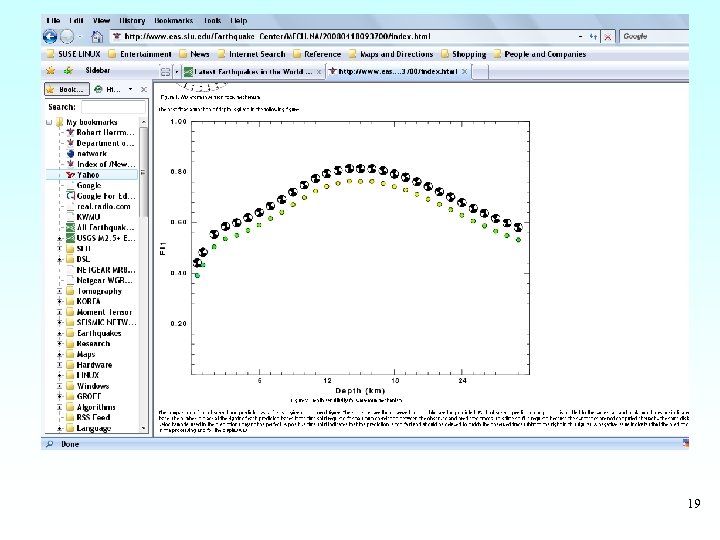Expand the Tomography folder in sidebar

[60, 291]
